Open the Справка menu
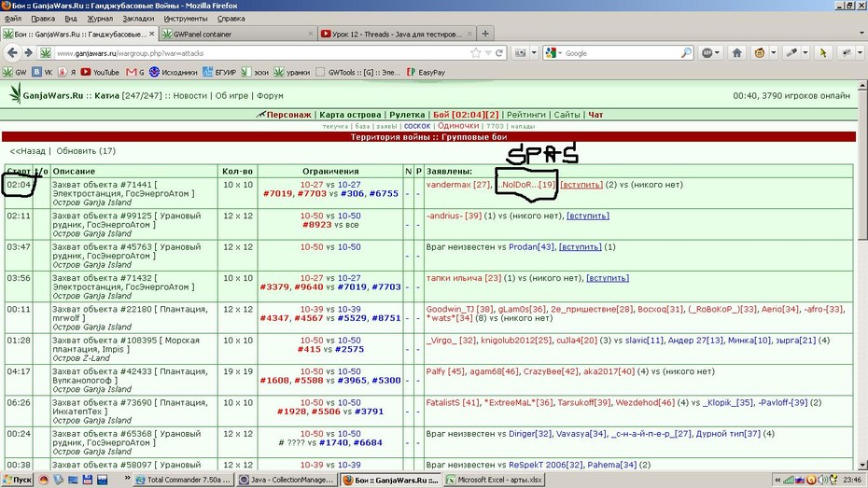 coord(231,19)
